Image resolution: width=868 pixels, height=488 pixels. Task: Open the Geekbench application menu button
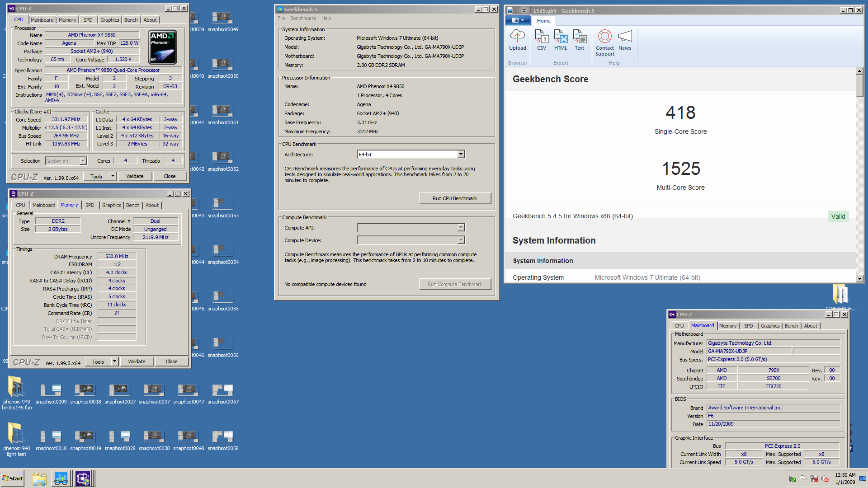[518, 20]
